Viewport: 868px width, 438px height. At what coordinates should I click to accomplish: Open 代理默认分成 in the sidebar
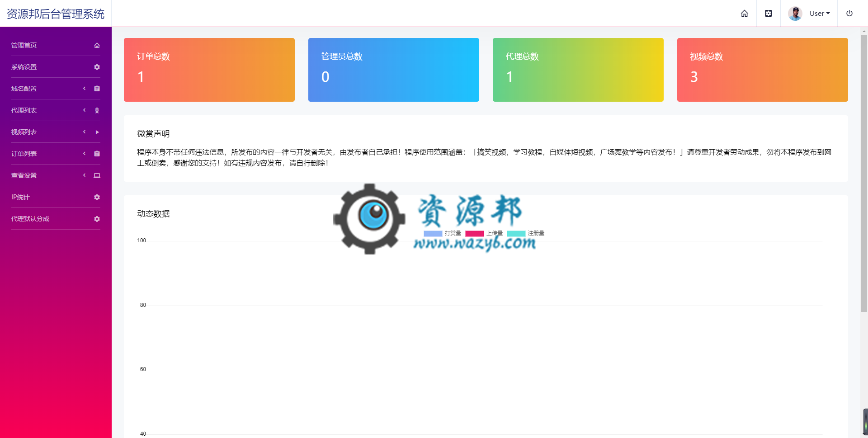pyautogui.click(x=56, y=219)
